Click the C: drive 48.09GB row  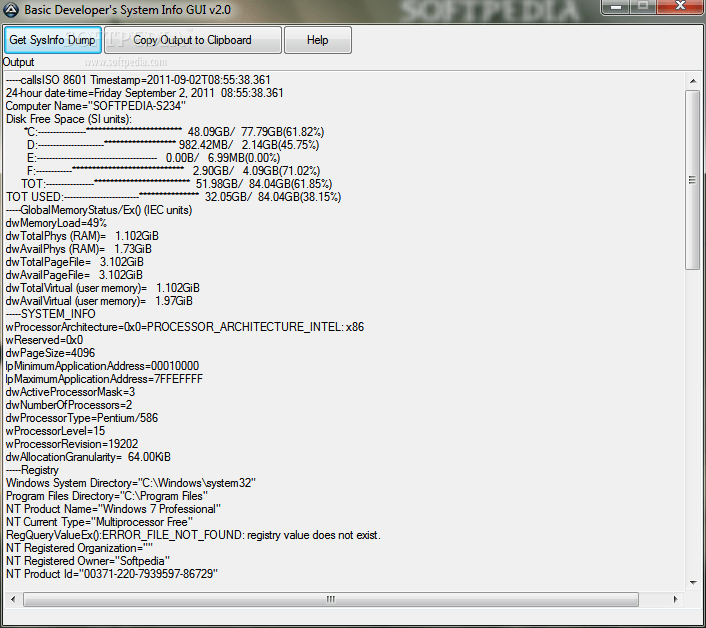tap(174, 132)
